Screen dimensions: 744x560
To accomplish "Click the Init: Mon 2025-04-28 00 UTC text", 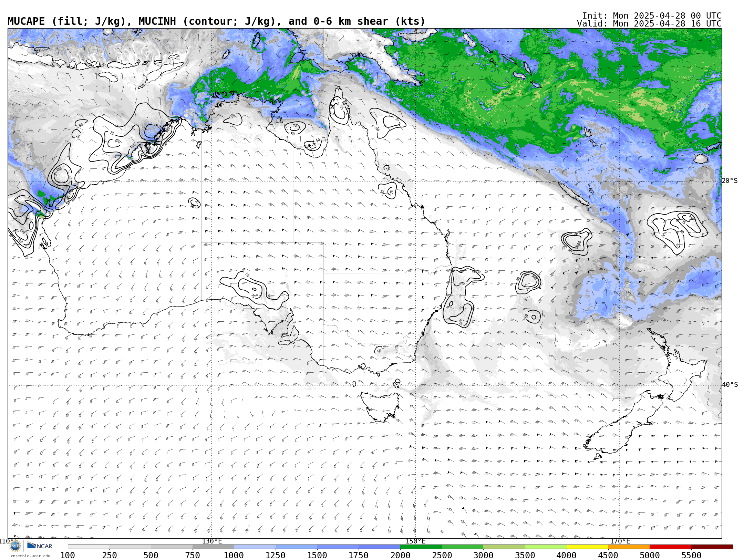I will 652,16.
